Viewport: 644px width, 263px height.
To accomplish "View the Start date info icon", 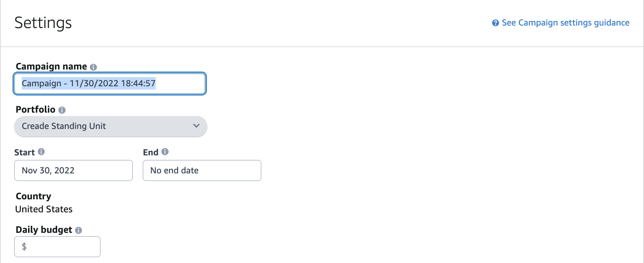I will click(41, 152).
